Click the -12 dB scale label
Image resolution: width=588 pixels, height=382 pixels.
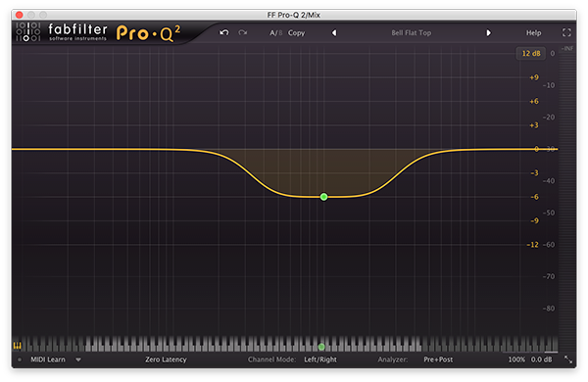click(532, 245)
